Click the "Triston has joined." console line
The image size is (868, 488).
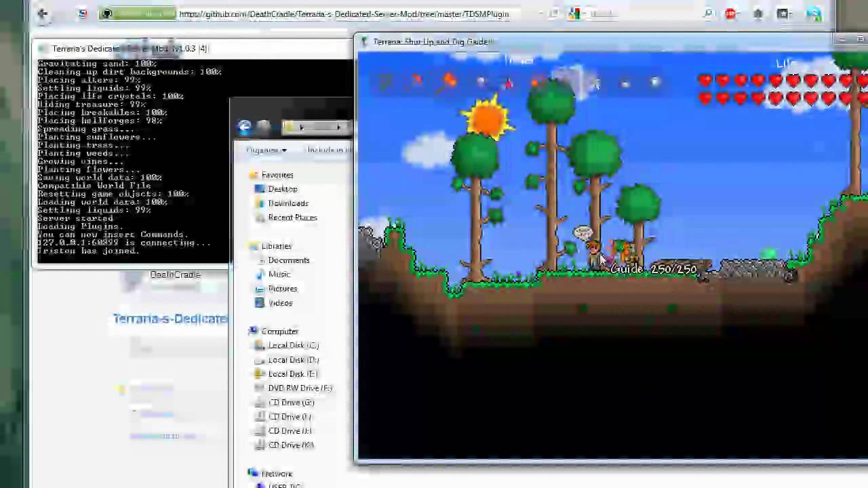[88, 251]
